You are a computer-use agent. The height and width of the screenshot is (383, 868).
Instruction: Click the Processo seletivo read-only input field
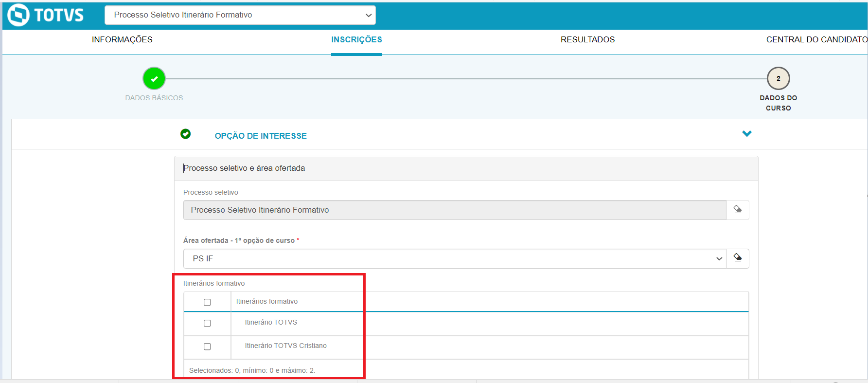[455, 210]
